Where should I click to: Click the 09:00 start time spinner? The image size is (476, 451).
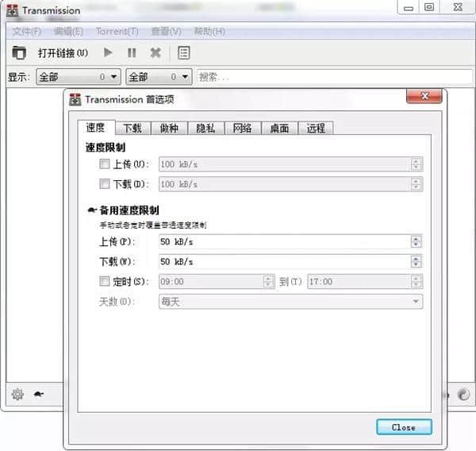[268, 281]
